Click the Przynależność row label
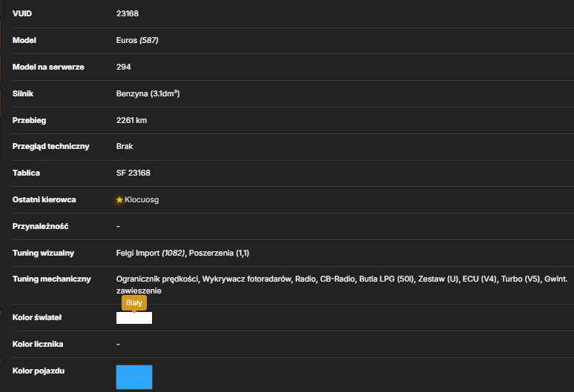 [x=40, y=226]
